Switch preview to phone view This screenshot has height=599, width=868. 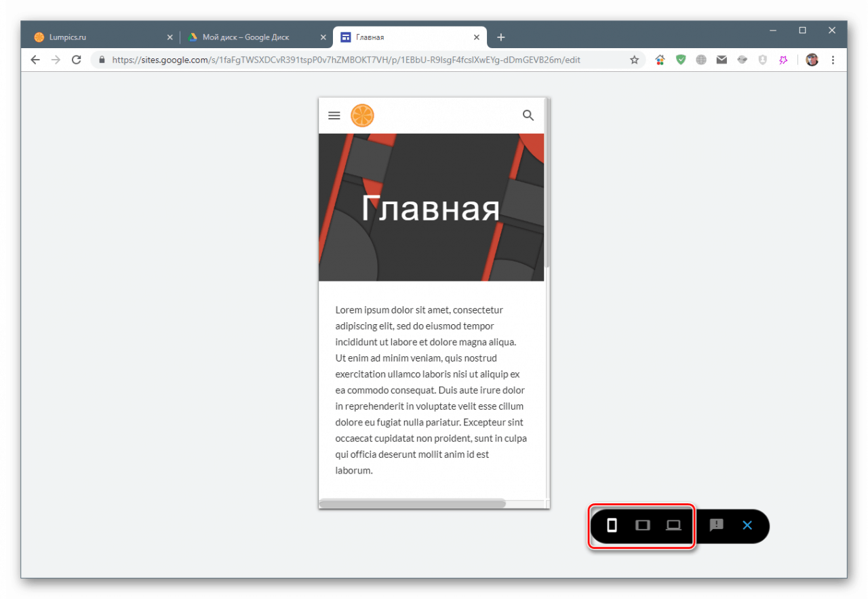click(x=612, y=525)
